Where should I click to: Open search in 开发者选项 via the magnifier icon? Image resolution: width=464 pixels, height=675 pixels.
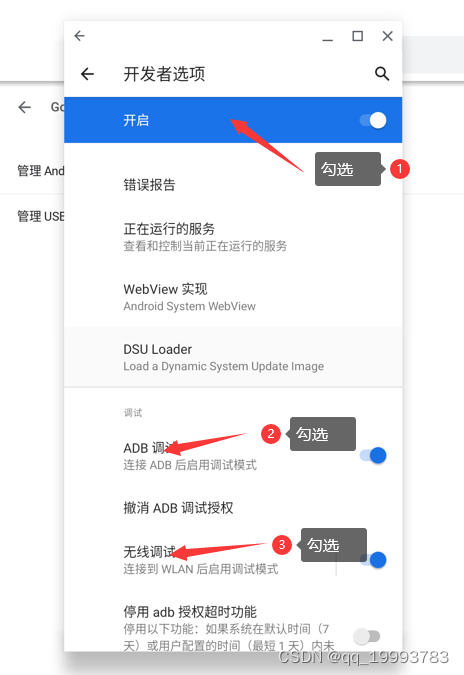coord(382,74)
